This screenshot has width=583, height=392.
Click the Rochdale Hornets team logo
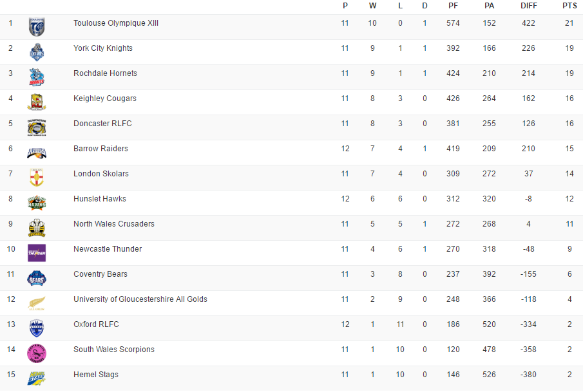point(37,77)
